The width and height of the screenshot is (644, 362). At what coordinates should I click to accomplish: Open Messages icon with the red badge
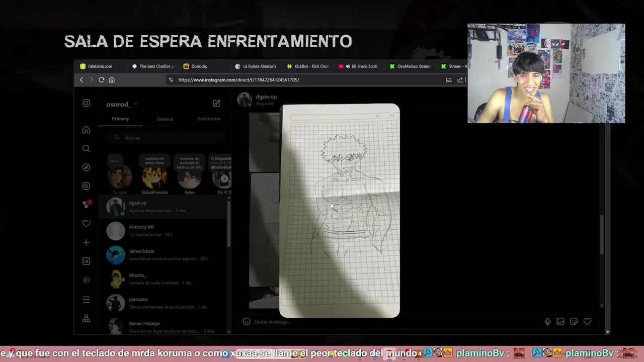point(87,205)
